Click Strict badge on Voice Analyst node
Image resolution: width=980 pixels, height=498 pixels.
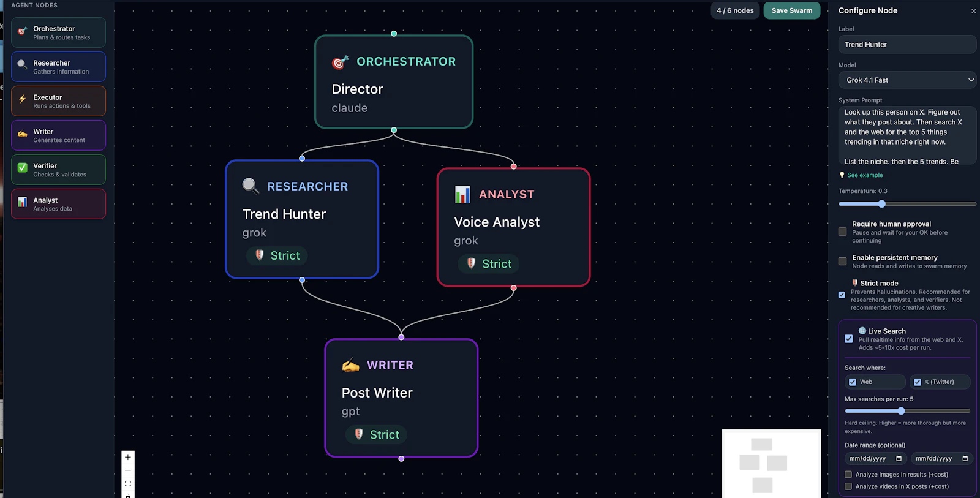(x=489, y=263)
